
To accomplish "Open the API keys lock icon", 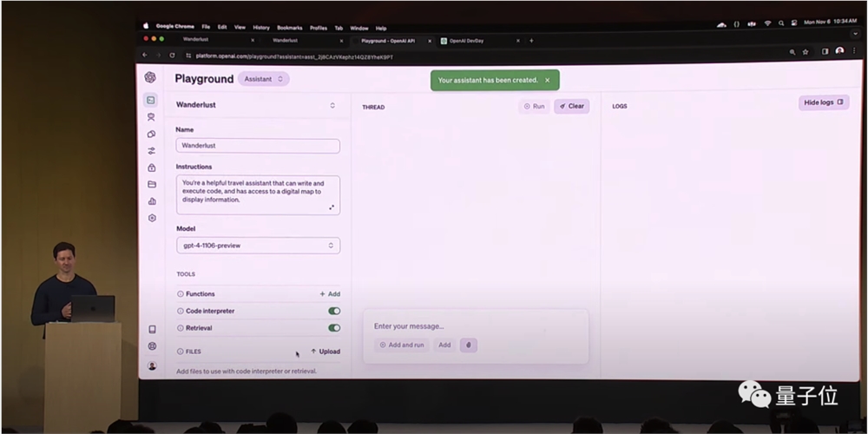I will click(152, 168).
